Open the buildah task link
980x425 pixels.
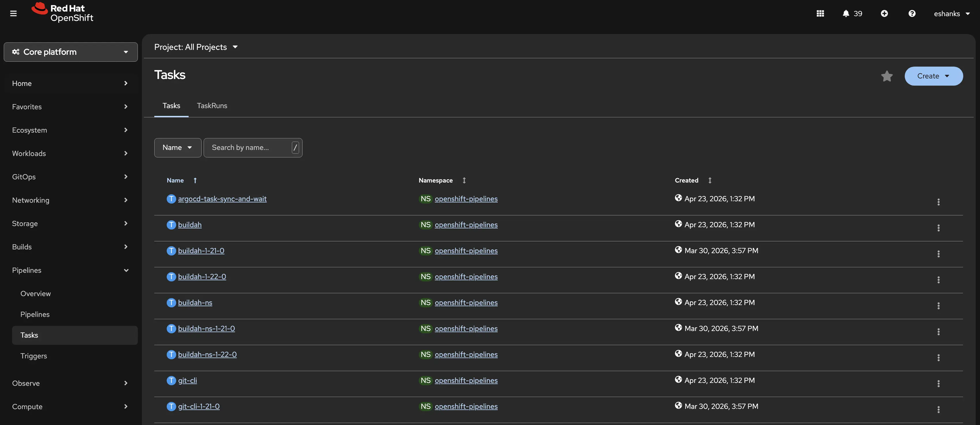(x=190, y=225)
